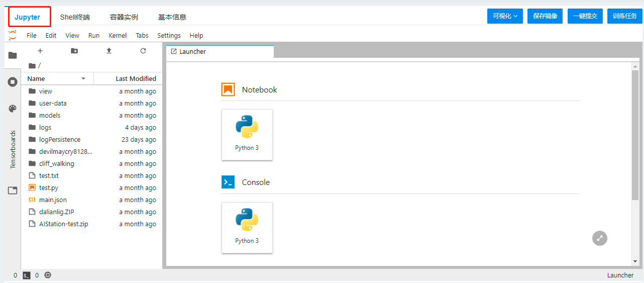The width and height of the screenshot is (644, 283).
Task: Click the new launcher plus icon
Action: (40, 51)
